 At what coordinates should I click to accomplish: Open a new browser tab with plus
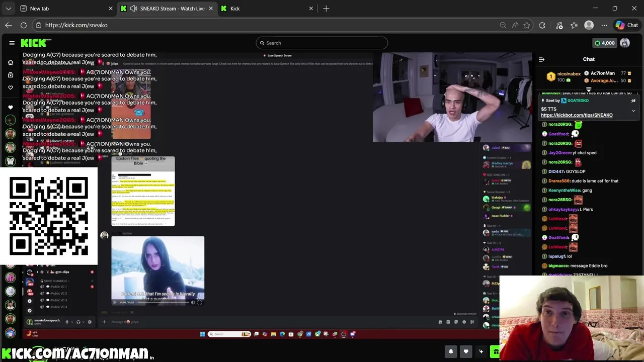click(326, 9)
